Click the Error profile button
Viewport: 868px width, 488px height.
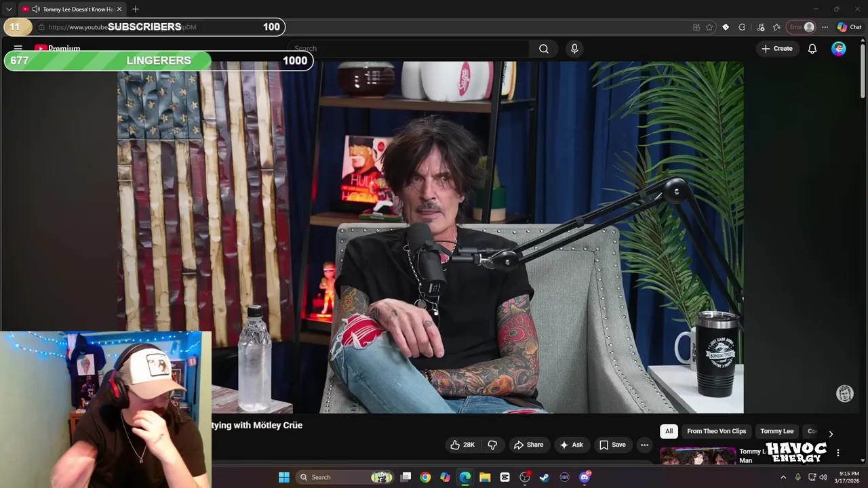(801, 27)
